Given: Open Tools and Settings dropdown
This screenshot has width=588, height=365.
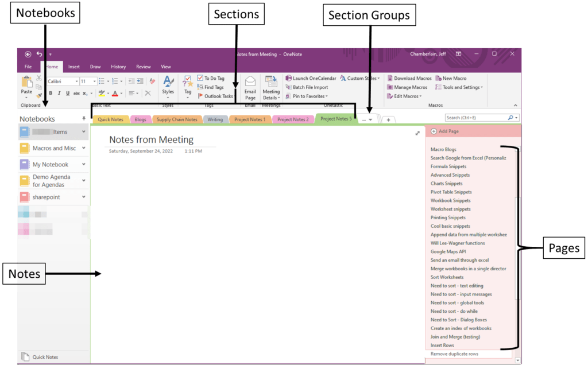Looking at the screenshot, I should click(x=459, y=87).
